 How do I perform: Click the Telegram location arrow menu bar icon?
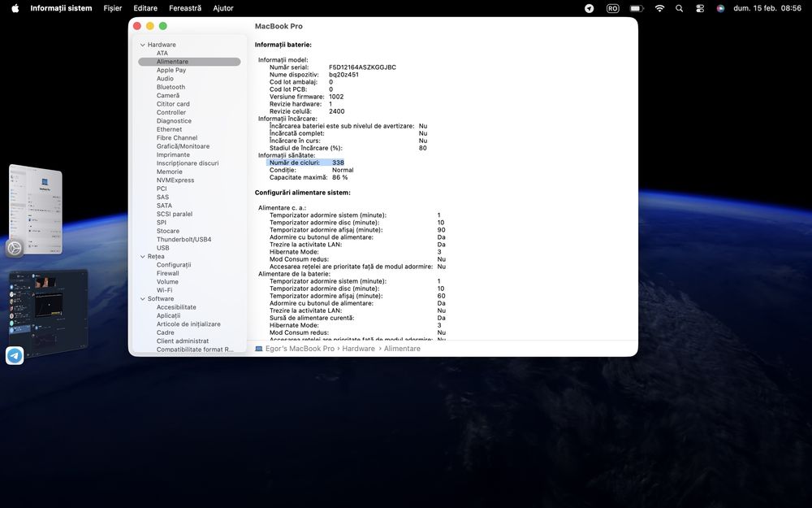pos(590,8)
